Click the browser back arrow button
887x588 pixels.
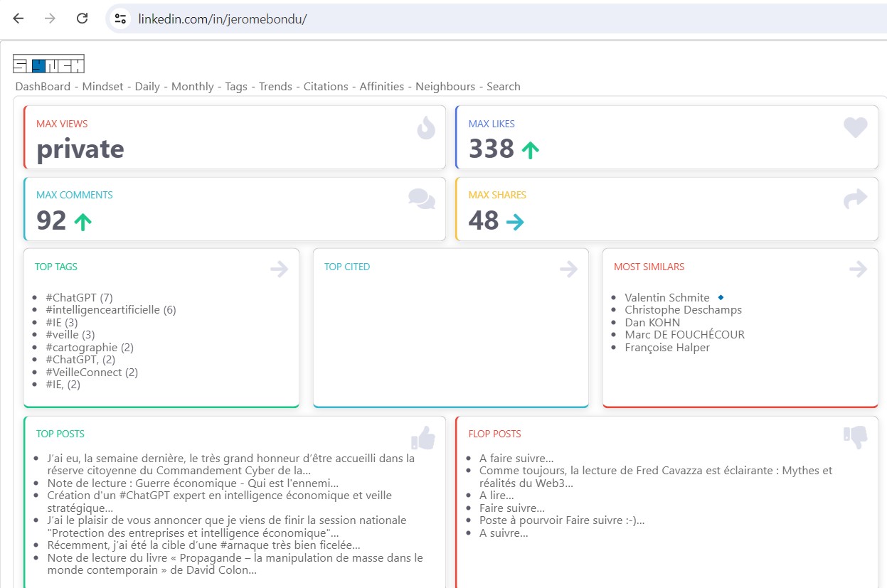pos(18,18)
